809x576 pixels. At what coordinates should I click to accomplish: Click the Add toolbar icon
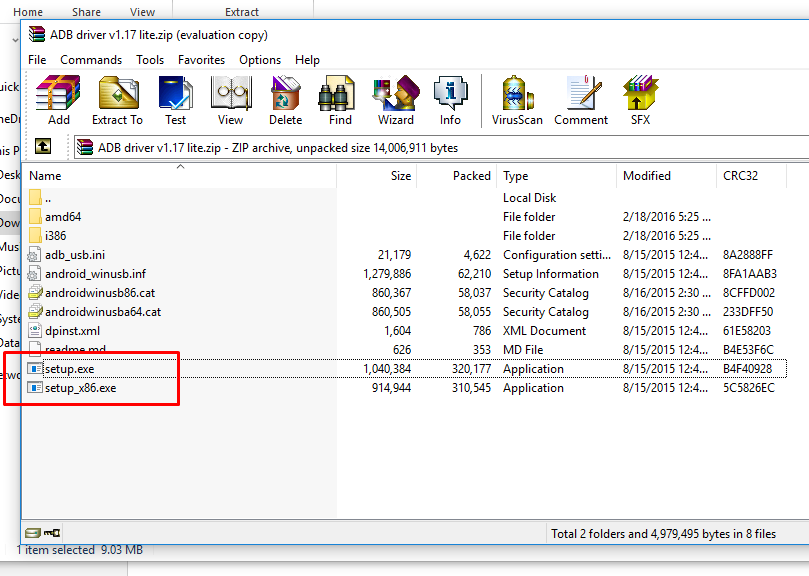58,100
